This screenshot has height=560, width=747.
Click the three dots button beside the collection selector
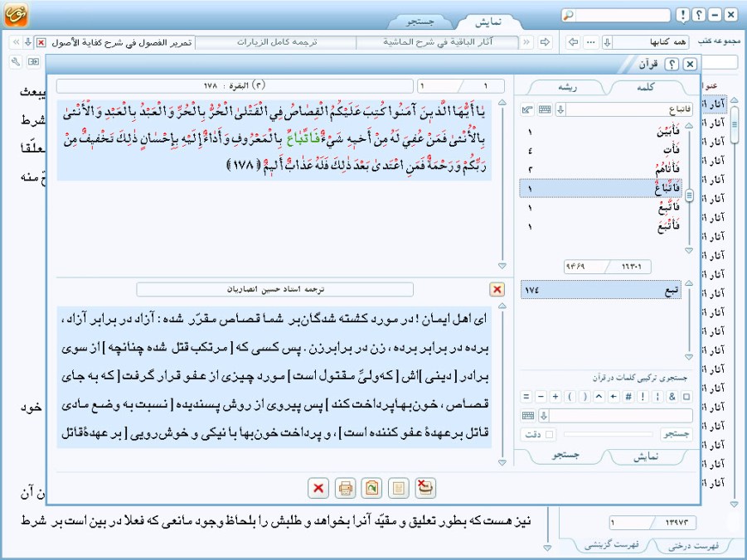pyautogui.click(x=591, y=42)
